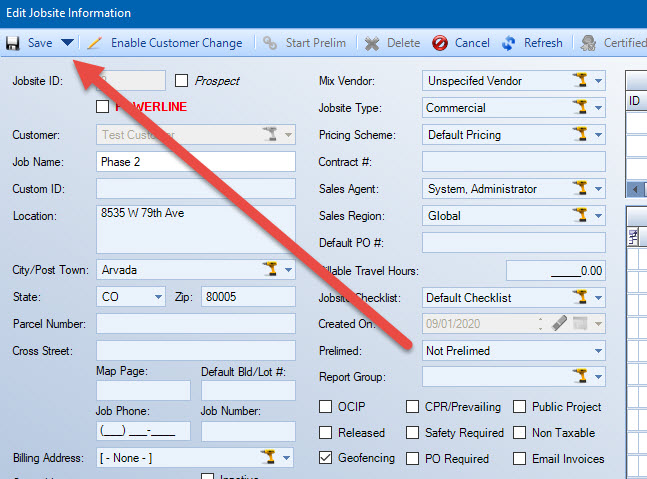
Task: Click the red Cancel icon
Action: (x=440, y=43)
